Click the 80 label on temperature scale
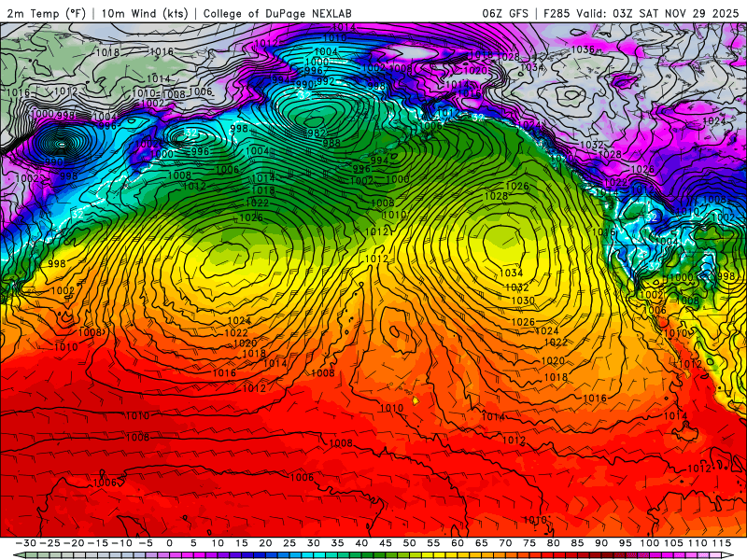Screen dimensions: 747x560 click(x=553, y=543)
